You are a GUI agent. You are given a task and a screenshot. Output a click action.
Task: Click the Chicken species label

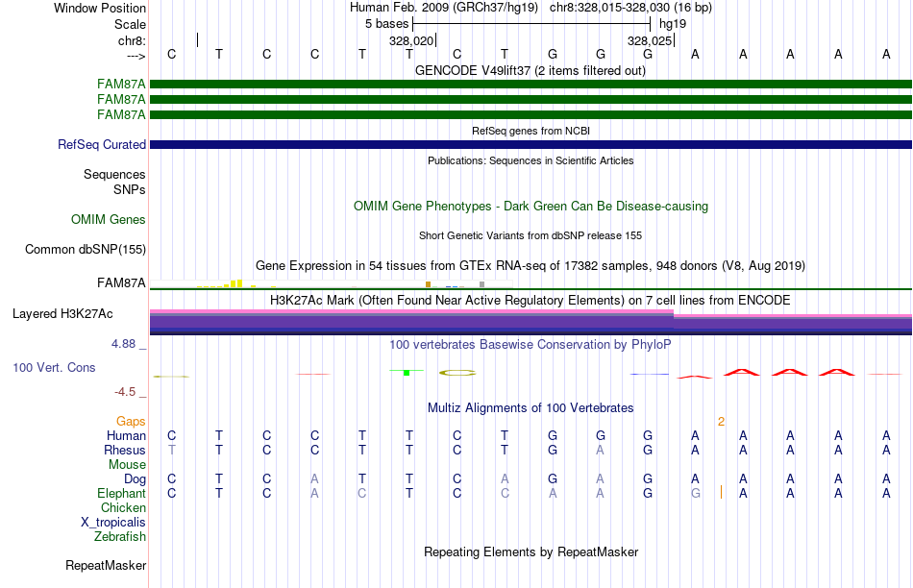point(123,507)
